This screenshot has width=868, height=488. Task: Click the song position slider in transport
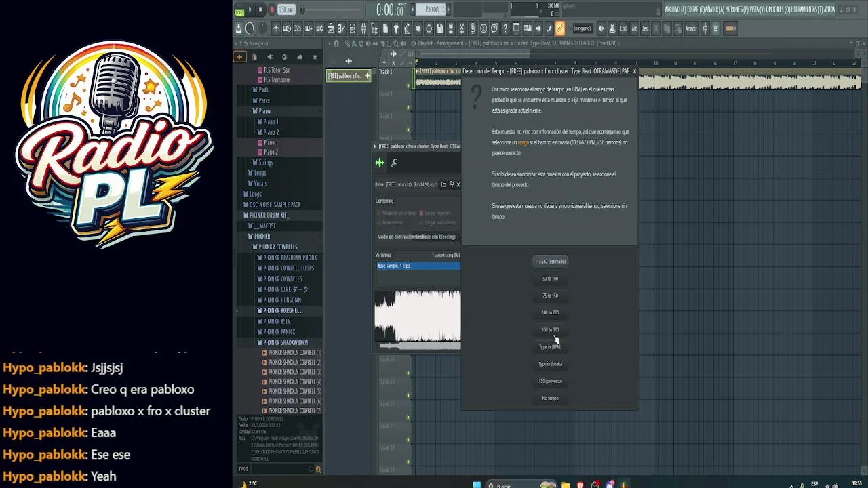pos(330,9)
